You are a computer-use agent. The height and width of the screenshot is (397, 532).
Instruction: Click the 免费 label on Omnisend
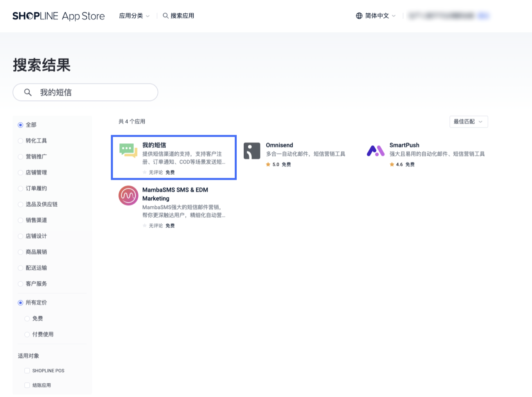pos(286,165)
